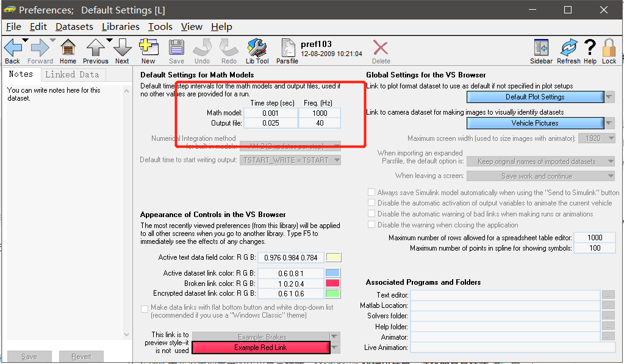Open the Datasets menu
624x364 pixels.
coord(74,27)
